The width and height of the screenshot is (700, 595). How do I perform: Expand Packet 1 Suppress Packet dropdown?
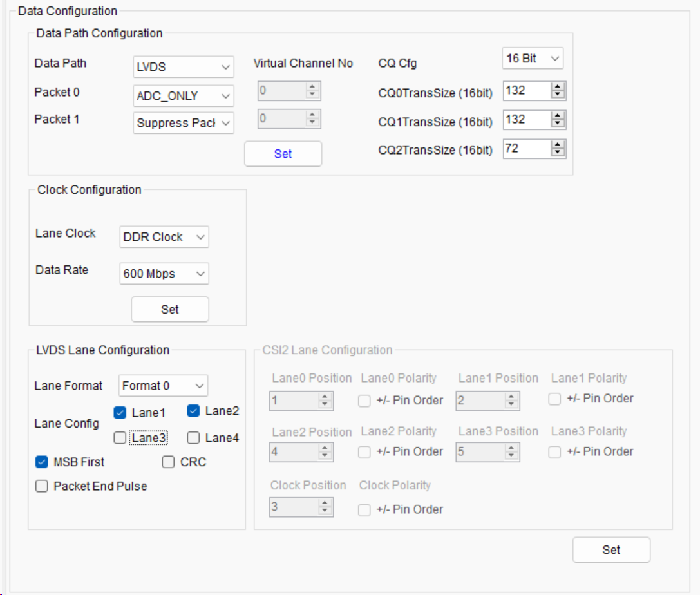[x=183, y=123]
